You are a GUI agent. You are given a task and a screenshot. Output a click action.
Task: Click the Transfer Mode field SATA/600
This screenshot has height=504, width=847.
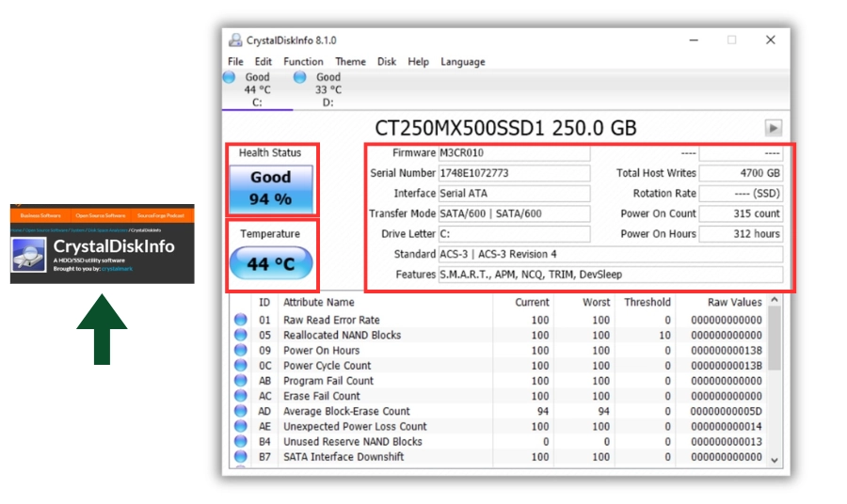(x=514, y=213)
